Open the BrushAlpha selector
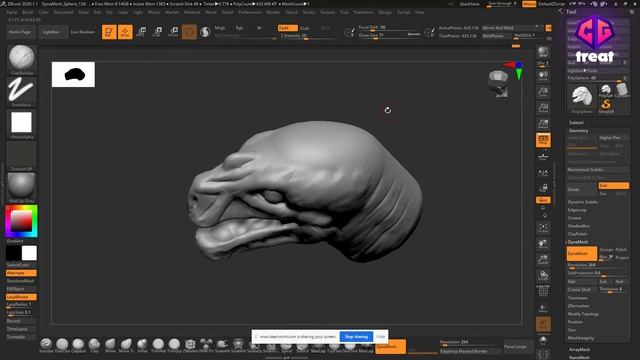The width and height of the screenshot is (640, 360). point(21,124)
